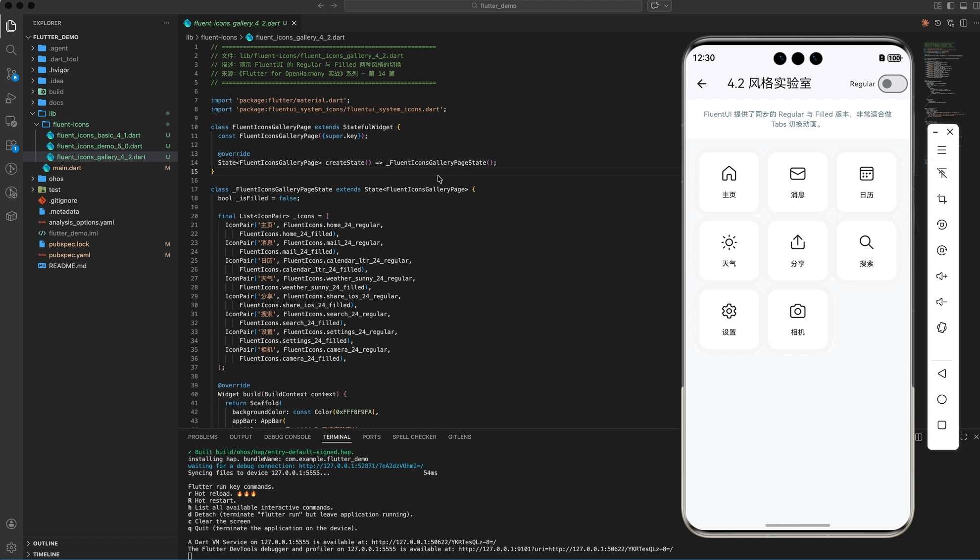Open pubspec.yaml in the explorer
Image resolution: width=980 pixels, height=560 pixels.
tap(69, 255)
